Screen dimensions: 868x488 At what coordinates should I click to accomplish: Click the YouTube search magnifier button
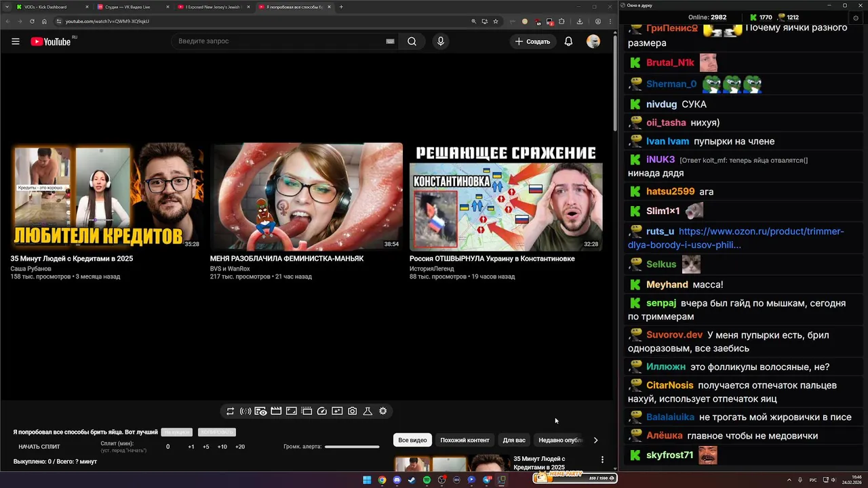[x=412, y=41]
